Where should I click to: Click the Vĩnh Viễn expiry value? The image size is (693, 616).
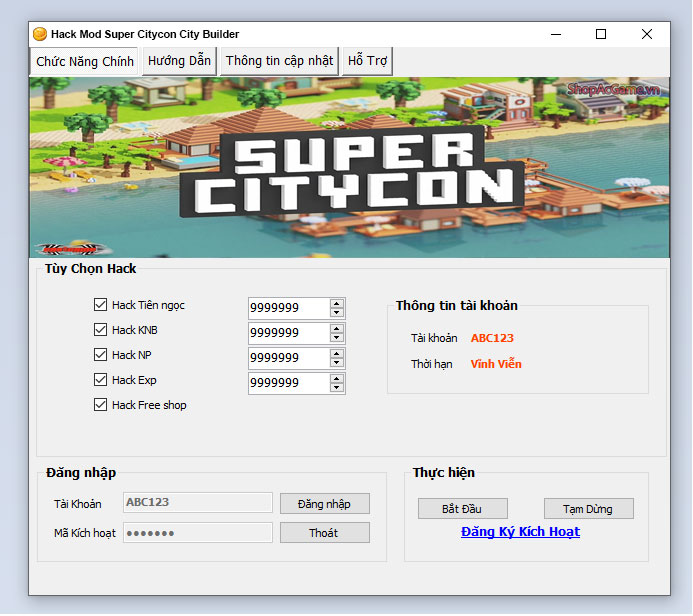(x=496, y=364)
